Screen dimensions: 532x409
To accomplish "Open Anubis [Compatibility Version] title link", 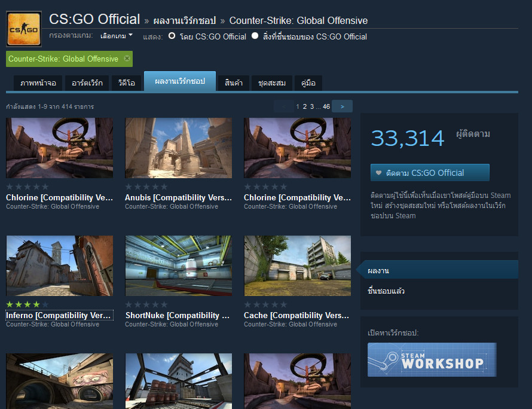I will coord(178,197).
